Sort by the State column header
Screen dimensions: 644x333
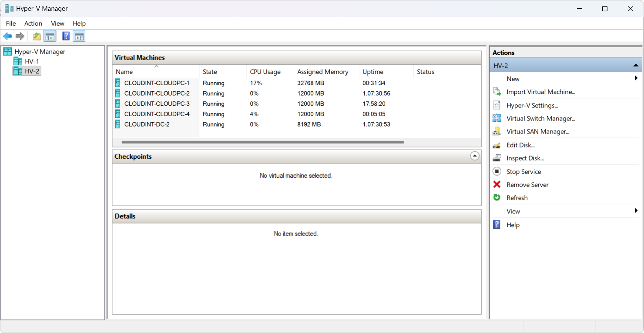(x=223, y=71)
